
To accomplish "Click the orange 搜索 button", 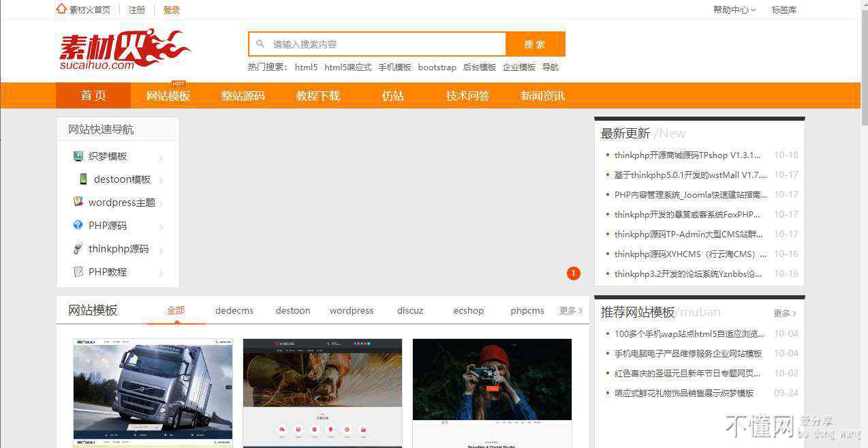I will (x=536, y=44).
